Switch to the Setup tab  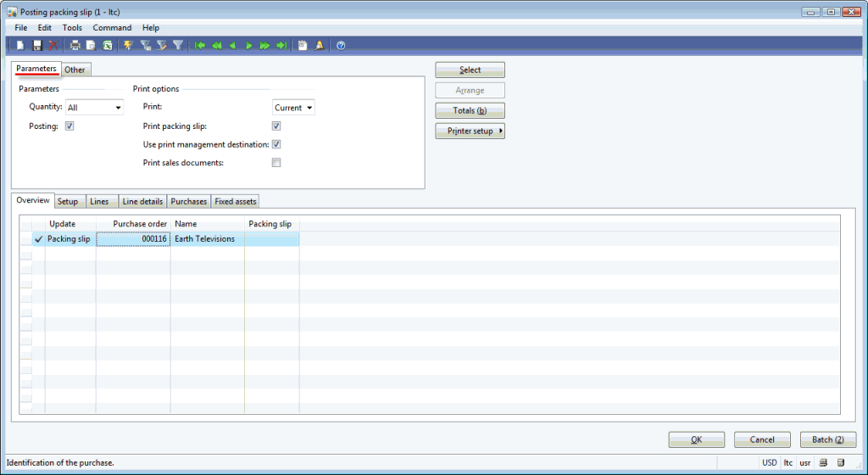[68, 202]
